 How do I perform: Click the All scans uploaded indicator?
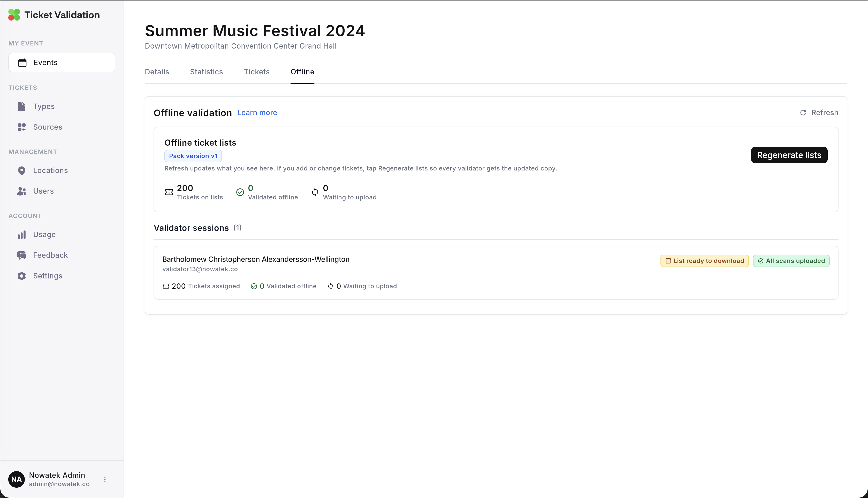[x=791, y=260]
